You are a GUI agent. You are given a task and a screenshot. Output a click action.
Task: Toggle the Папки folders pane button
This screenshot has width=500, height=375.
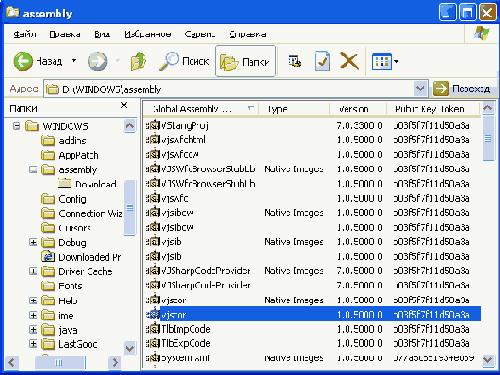coord(245,61)
